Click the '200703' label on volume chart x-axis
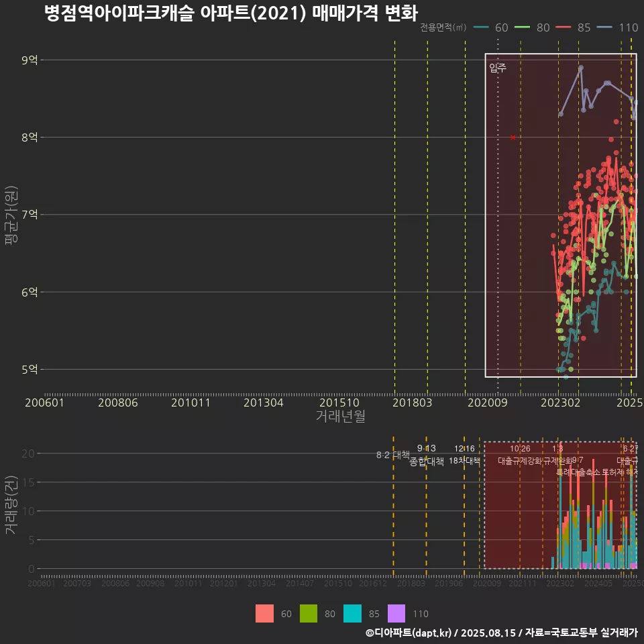The image size is (644, 644). (77, 583)
